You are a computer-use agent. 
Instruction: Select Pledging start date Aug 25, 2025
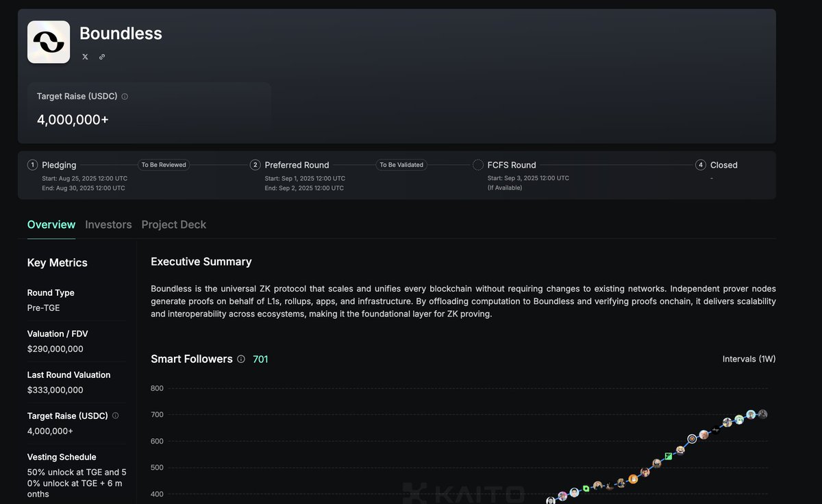click(84, 178)
